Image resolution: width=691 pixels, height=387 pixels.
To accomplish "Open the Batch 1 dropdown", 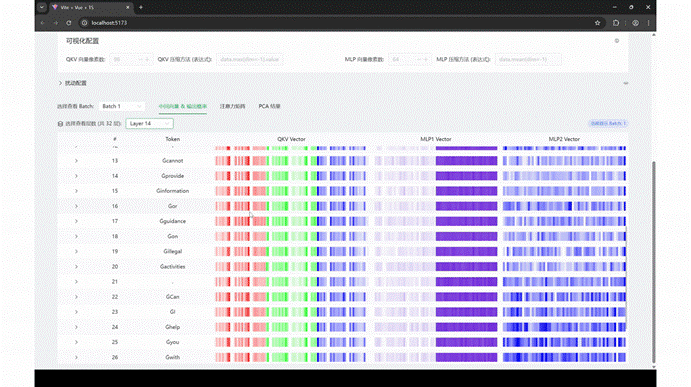I will 123,106.
